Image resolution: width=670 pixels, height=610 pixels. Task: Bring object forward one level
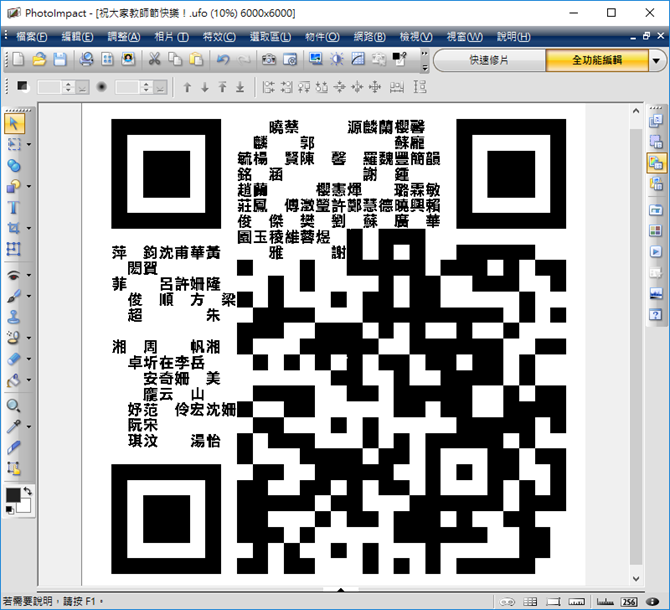pos(187,88)
